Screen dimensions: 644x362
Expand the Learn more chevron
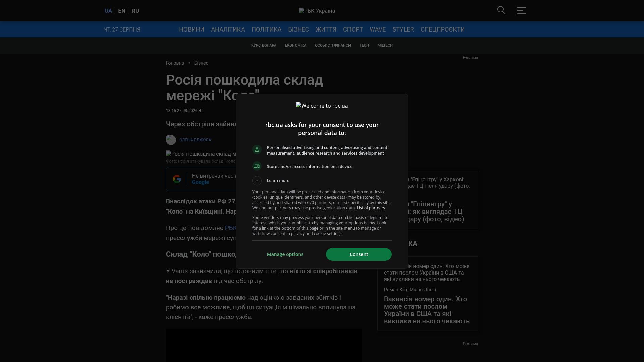257,181
